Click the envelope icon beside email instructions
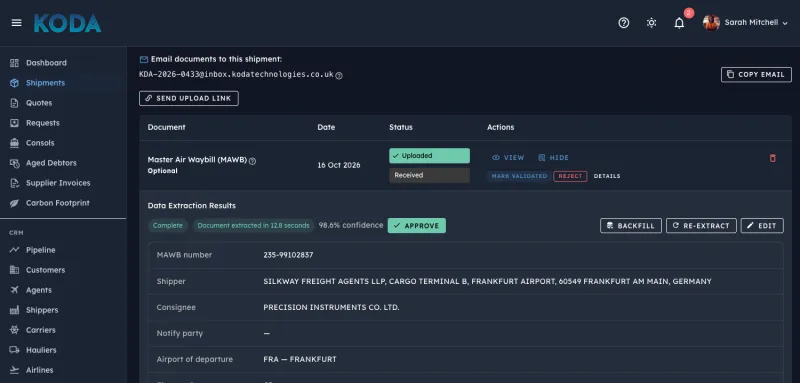Image resolution: width=800 pixels, height=383 pixels. (143, 60)
